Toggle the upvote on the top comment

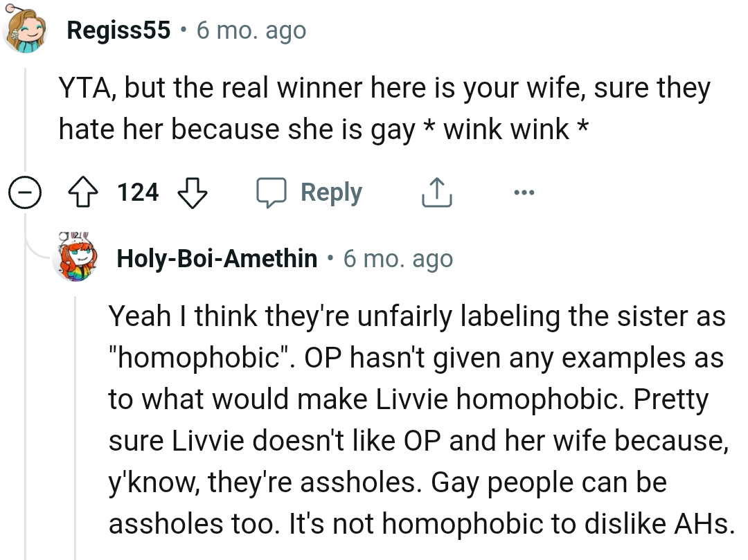click(x=84, y=192)
